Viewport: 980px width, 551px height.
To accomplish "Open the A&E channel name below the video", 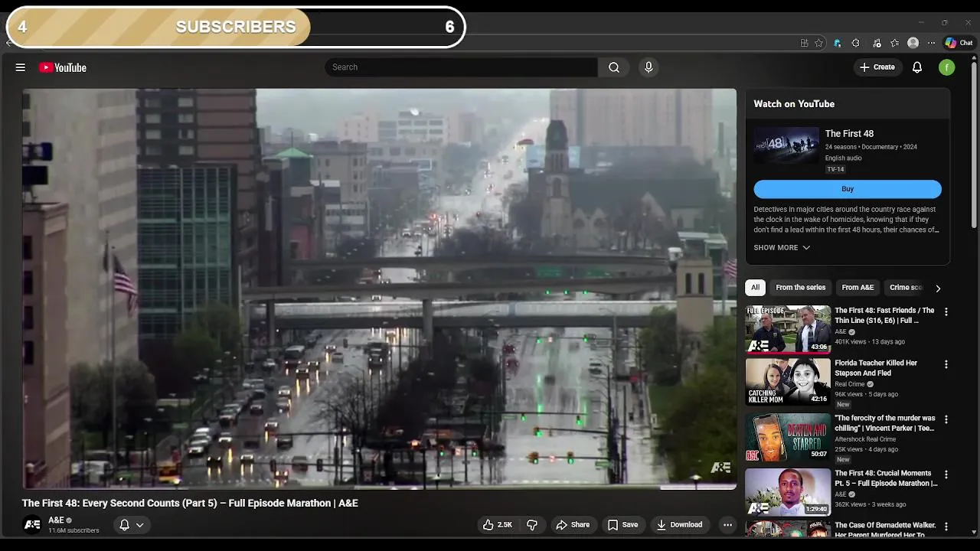I will 56,520.
